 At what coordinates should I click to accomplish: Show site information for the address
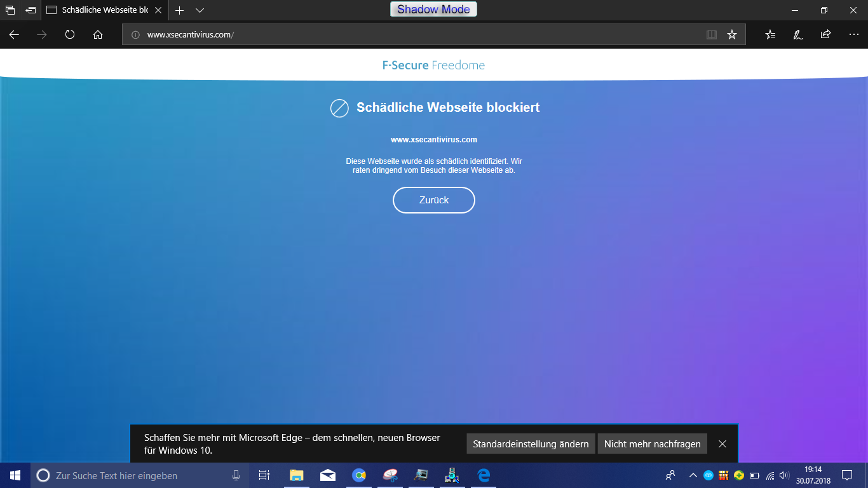pos(135,35)
